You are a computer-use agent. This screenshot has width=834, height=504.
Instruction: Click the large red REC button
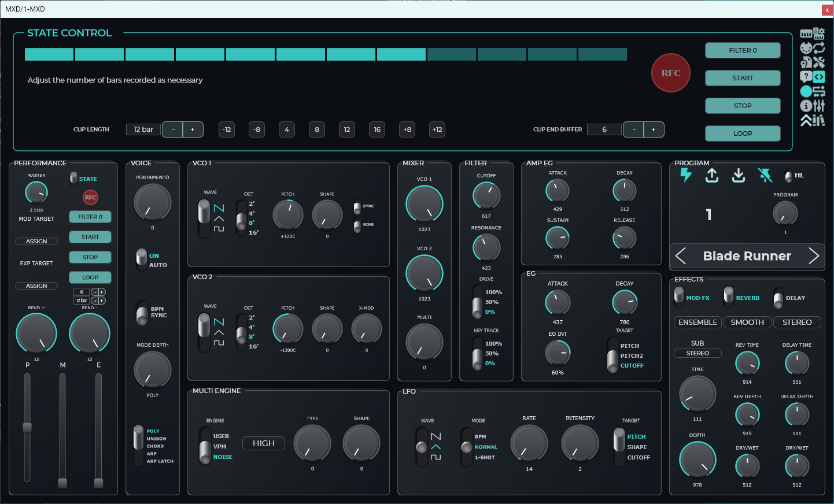pyautogui.click(x=671, y=73)
